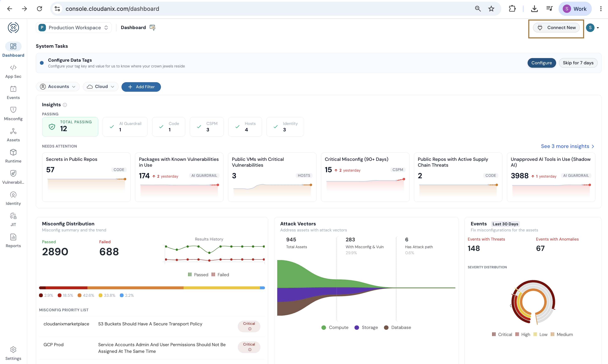This screenshot has height=364, width=608.
Task: Click the browser back arrow
Action: coord(10,9)
